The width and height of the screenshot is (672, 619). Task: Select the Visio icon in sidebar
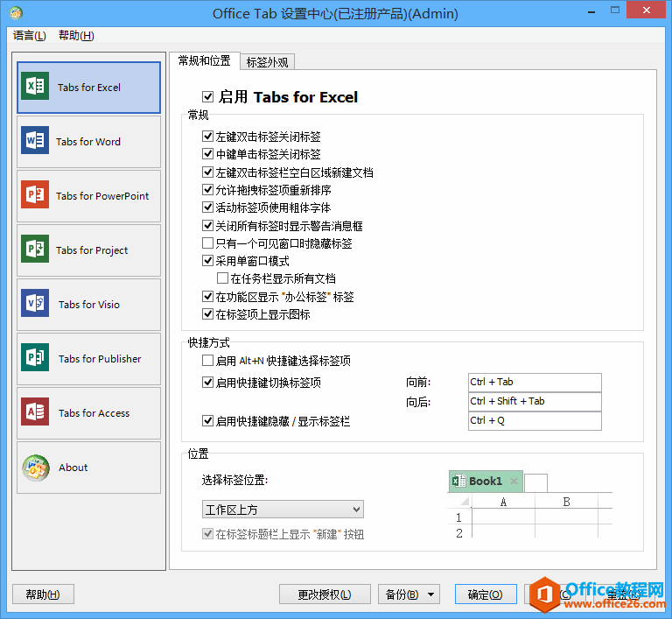[x=35, y=303]
